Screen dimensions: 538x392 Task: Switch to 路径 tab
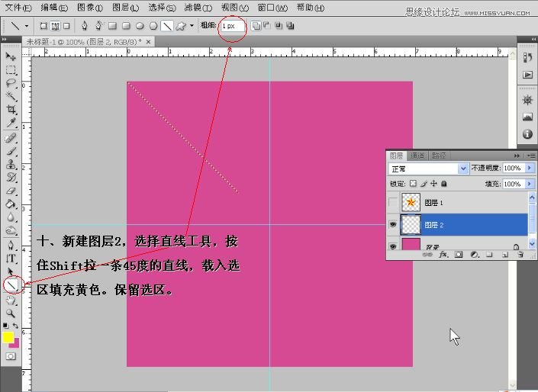(x=439, y=156)
